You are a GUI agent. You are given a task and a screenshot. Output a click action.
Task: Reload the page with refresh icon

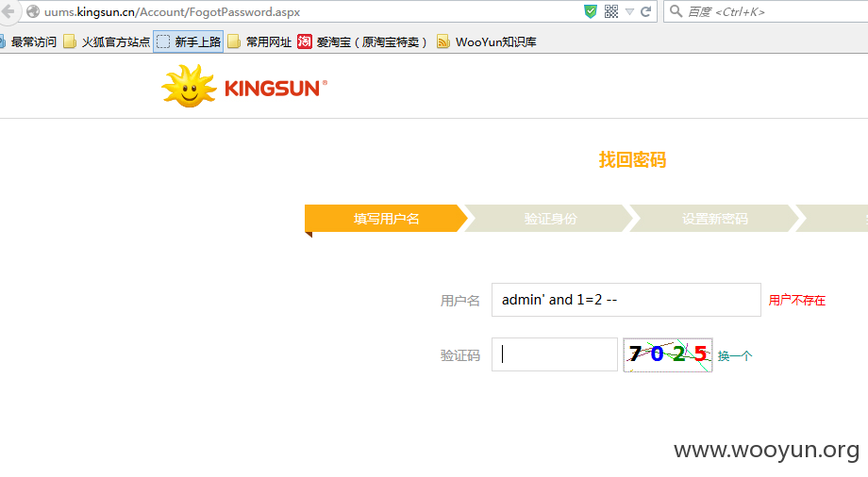click(x=645, y=11)
